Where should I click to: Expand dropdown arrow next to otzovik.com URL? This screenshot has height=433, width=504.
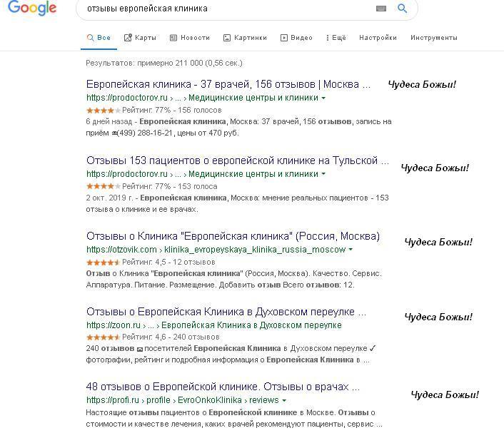(351, 250)
